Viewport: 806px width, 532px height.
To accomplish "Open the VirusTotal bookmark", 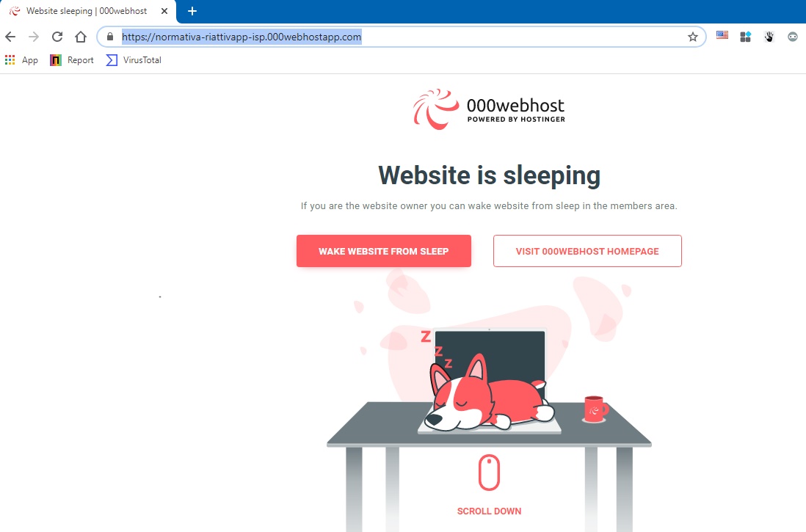I will click(x=134, y=60).
